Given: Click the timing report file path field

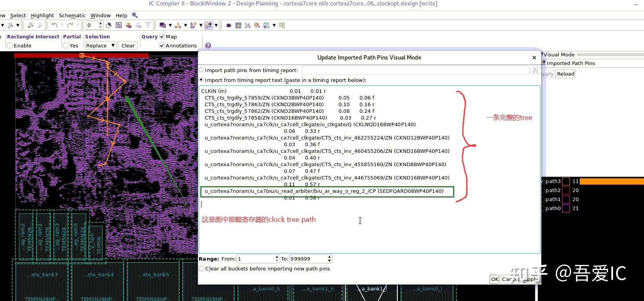Looking at the screenshot, I should (x=415, y=70).
